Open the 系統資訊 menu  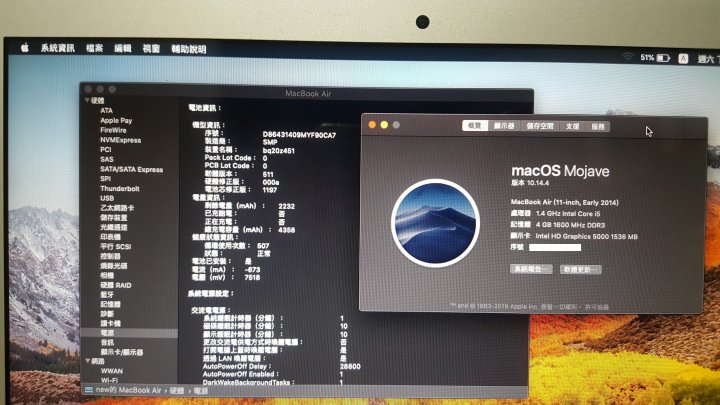pos(57,48)
